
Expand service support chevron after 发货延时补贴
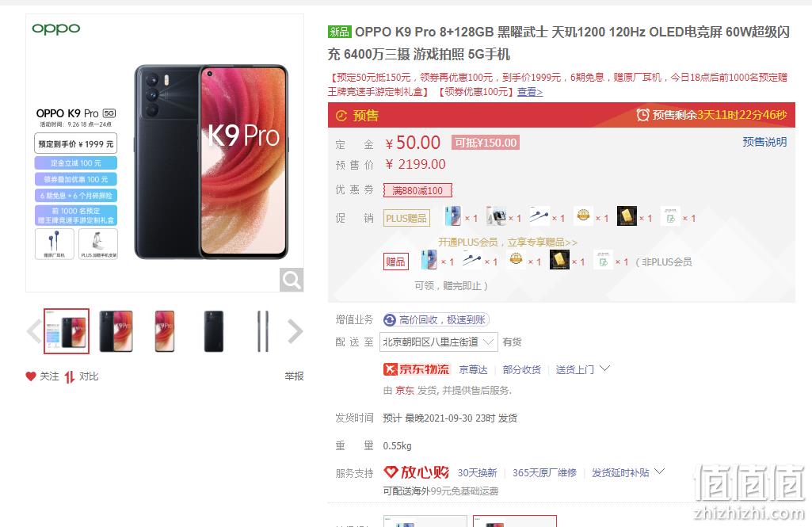659,472
